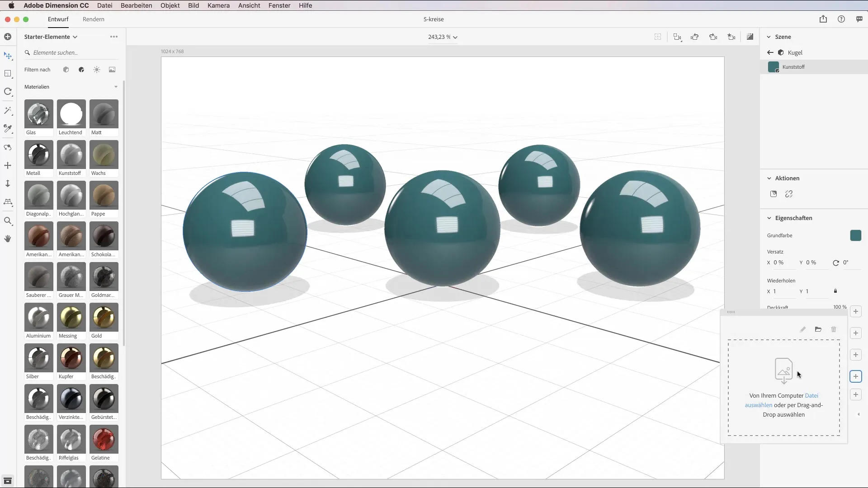868x488 pixels.
Task: Select the Select and Scale tool
Action: [x=8, y=74]
